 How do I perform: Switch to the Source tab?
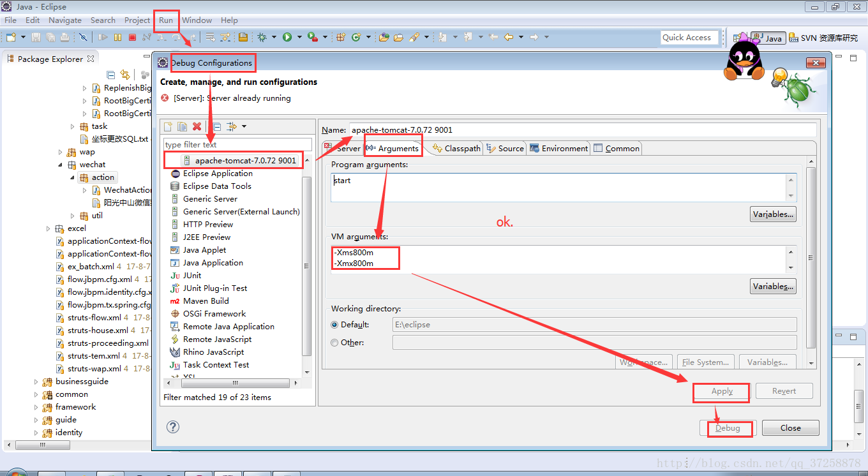[505, 148]
